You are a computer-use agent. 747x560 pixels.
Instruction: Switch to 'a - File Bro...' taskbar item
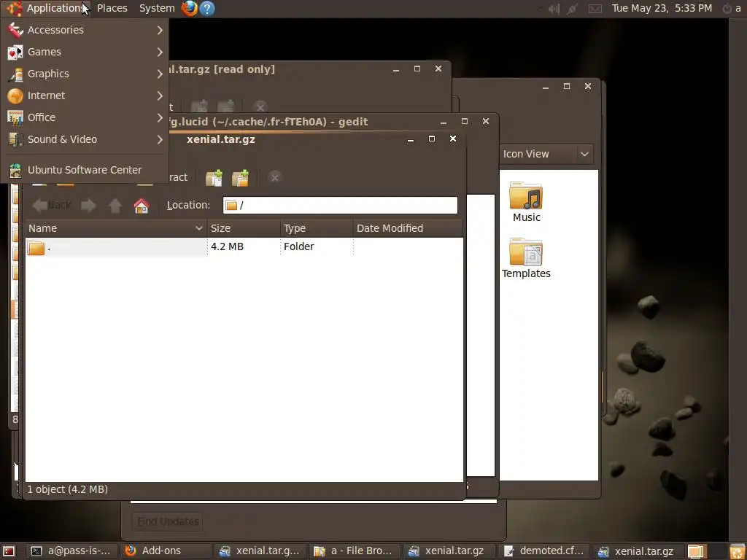(x=355, y=551)
